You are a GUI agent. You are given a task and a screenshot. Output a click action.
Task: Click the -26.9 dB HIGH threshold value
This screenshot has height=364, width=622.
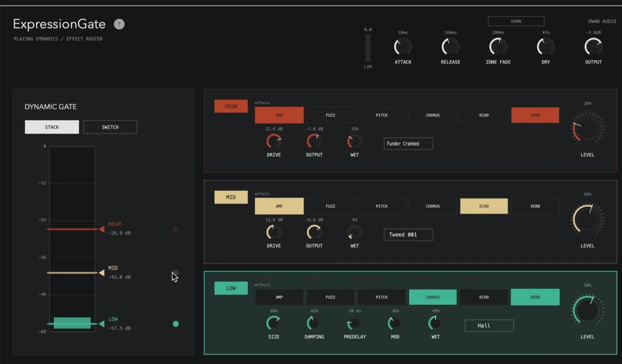[119, 233]
